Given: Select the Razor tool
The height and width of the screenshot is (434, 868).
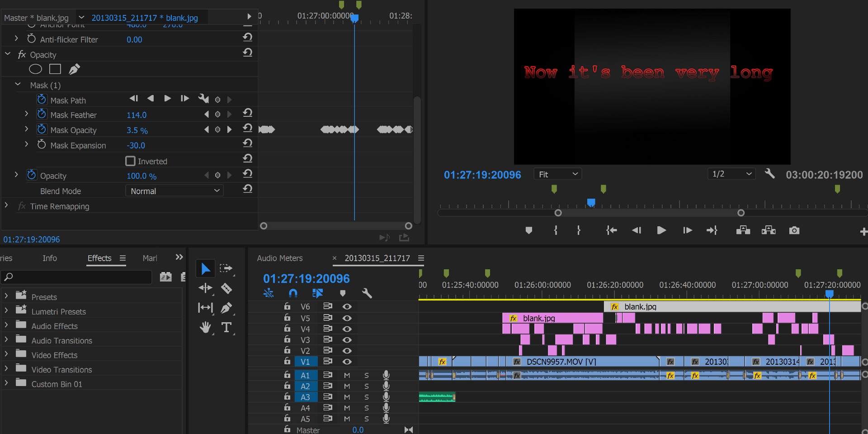Looking at the screenshot, I should point(226,288).
